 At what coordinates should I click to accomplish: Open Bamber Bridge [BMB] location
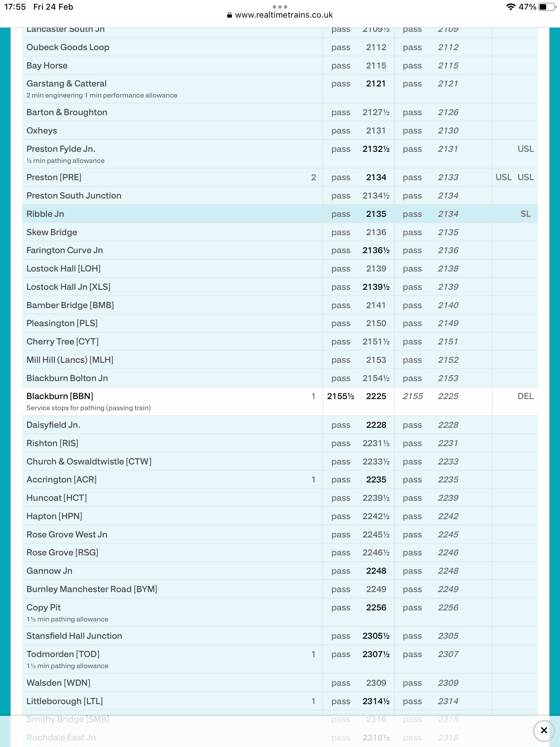click(x=70, y=305)
